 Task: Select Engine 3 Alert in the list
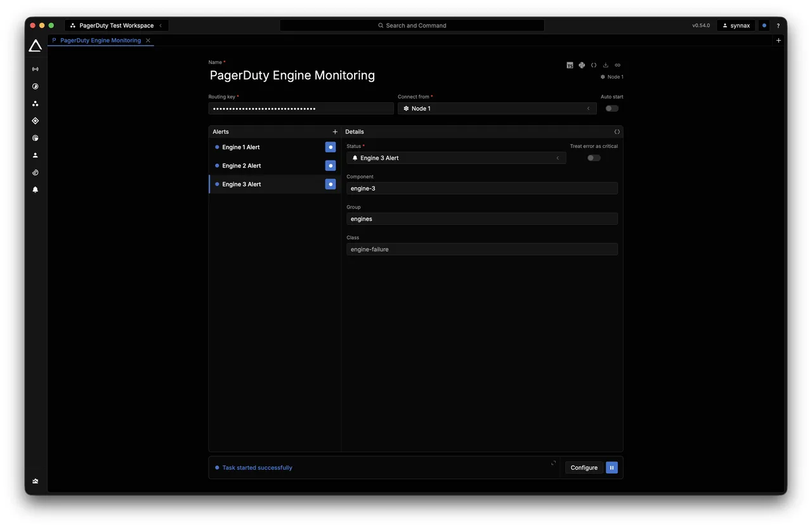[x=275, y=184]
